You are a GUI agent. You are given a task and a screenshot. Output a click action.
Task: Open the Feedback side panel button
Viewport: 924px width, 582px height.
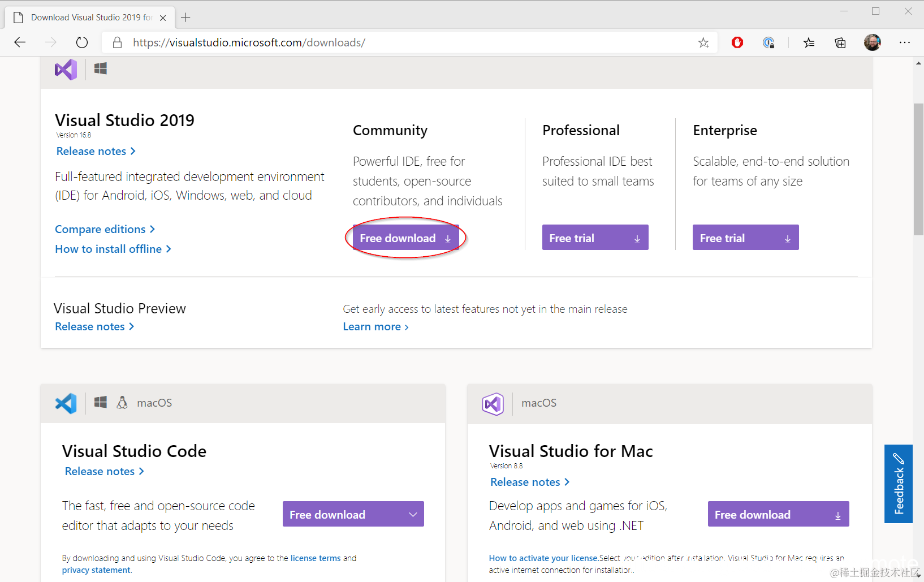pyautogui.click(x=898, y=484)
